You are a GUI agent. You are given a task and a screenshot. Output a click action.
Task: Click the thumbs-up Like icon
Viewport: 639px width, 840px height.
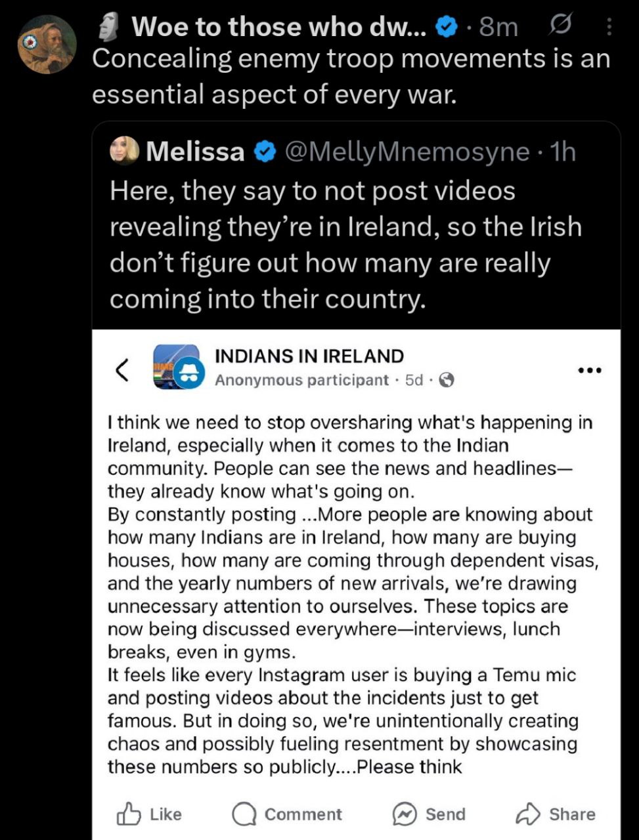[128, 814]
